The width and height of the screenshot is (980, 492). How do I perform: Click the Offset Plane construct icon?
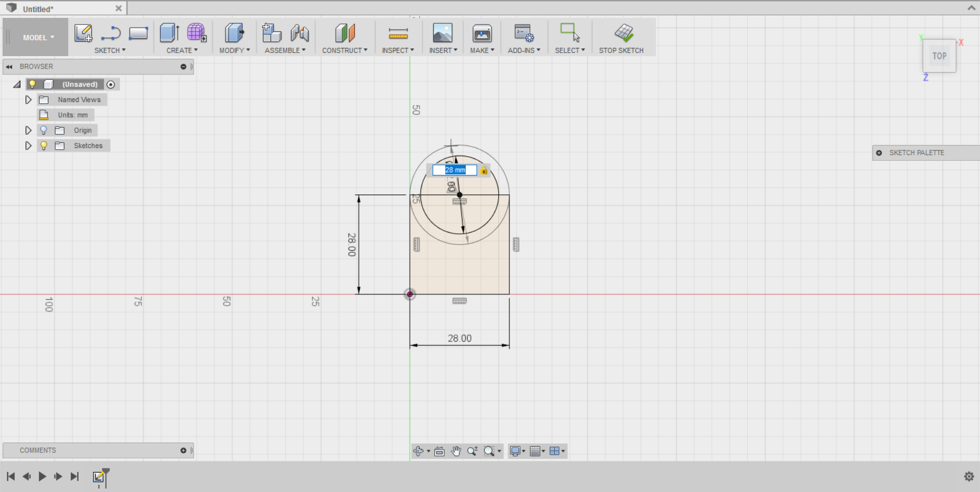[x=345, y=33]
